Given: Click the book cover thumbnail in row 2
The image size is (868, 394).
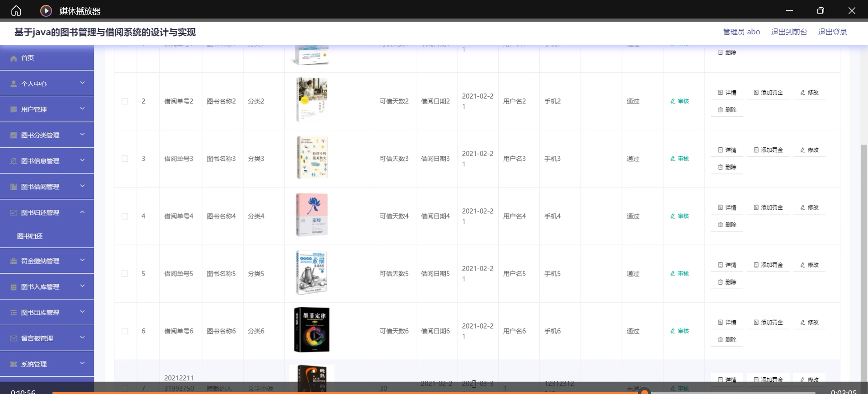Looking at the screenshot, I should pos(311,100).
